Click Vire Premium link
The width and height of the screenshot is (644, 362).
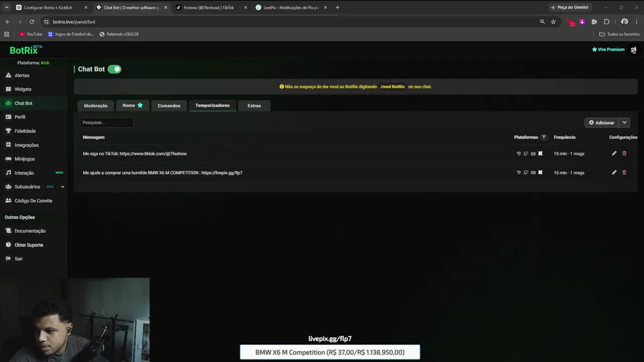608,50
